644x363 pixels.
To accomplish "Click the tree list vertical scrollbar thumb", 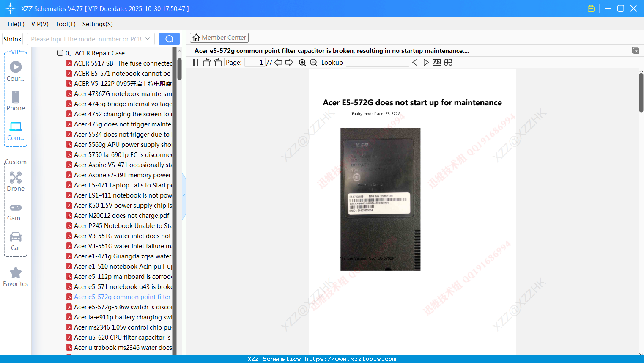I will [179, 69].
